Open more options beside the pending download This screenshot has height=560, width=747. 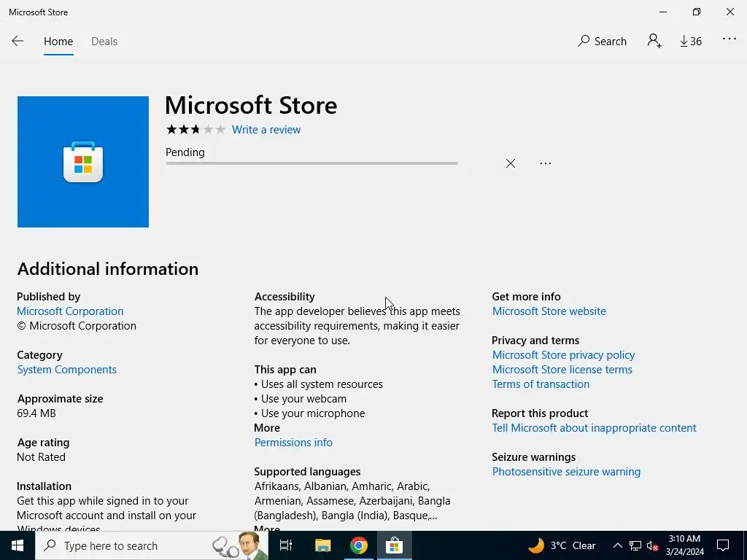coord(546,163)
